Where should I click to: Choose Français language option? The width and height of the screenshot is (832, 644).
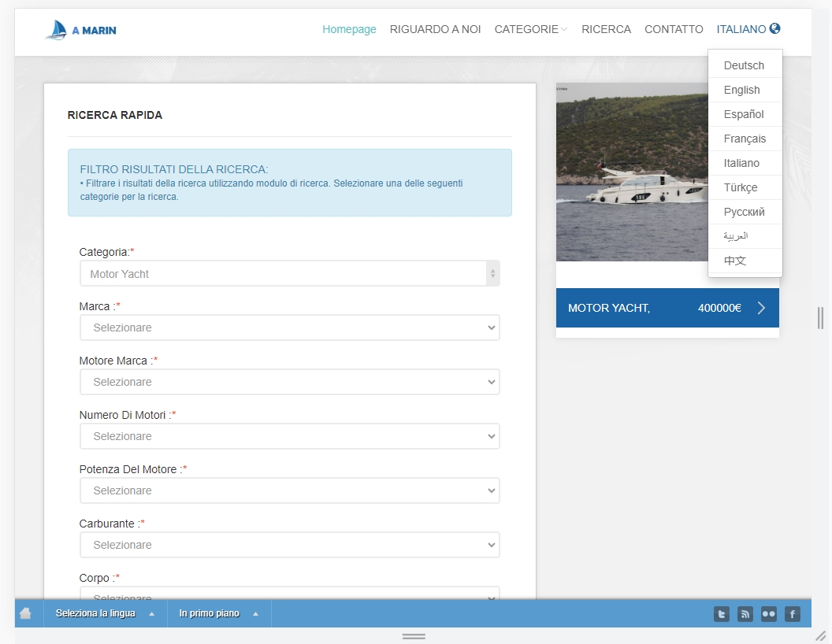tap(745, 139)
